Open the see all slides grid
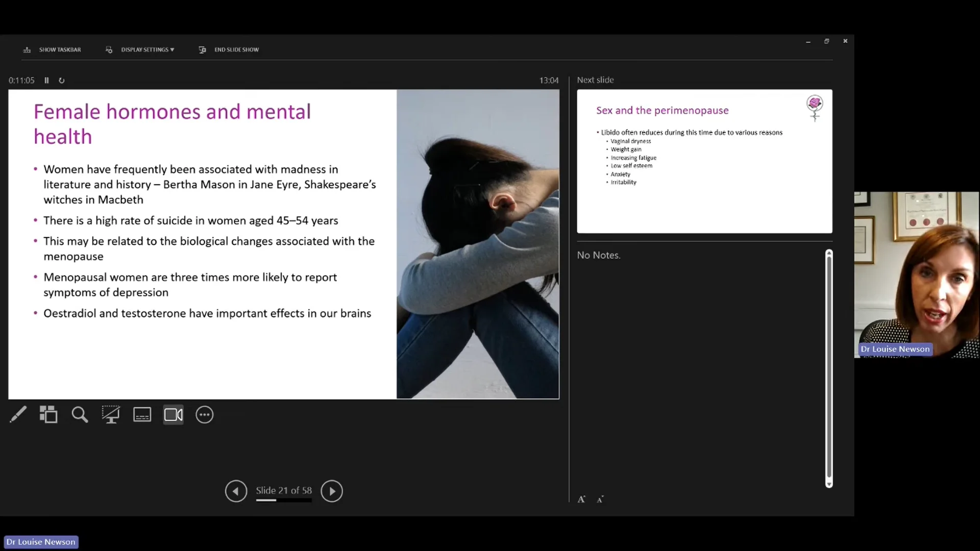This screenshot has width=980, height=551. pyautogui.click(x=48, y=415)
